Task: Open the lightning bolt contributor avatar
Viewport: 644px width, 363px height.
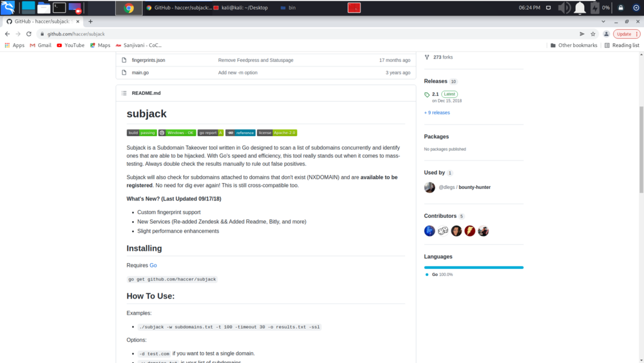Action: pos(469,231)
